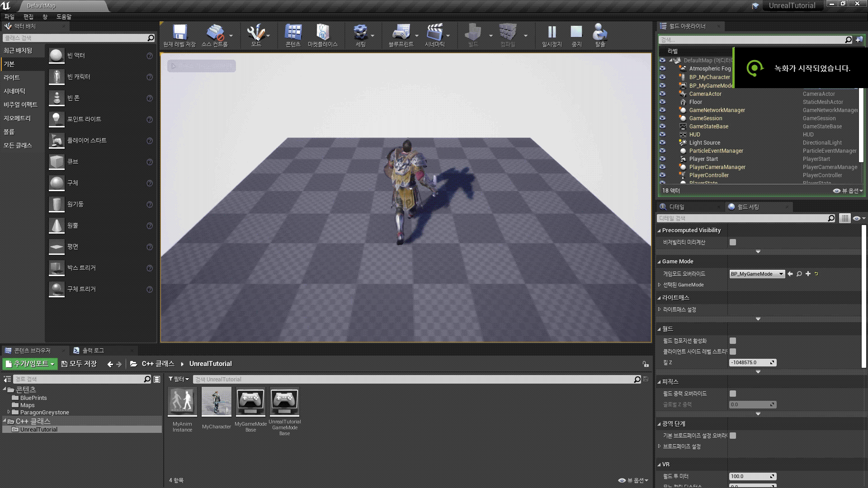The image size is (868, 488).
Task: Save the current level from toolbar
Action: coord(179,36)
